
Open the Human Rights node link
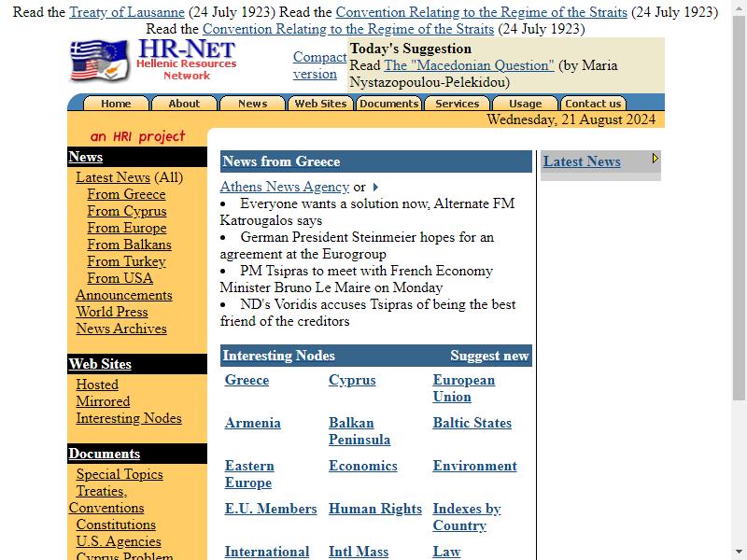tap(375, 509)
